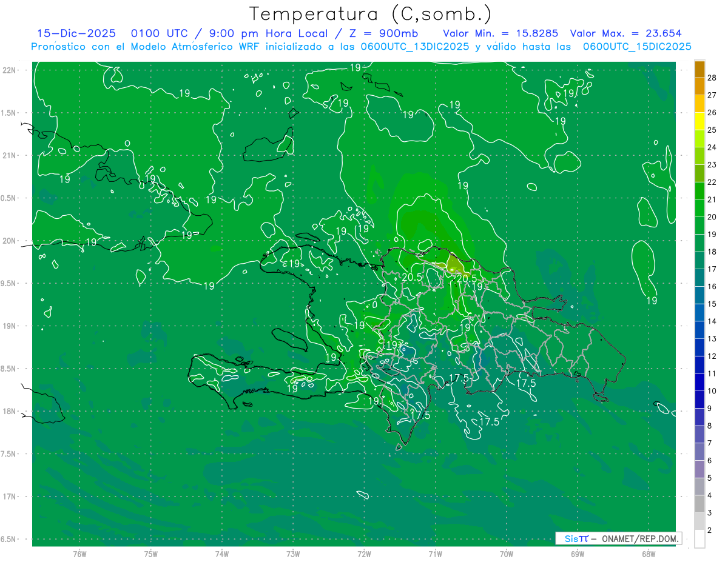Click the "0100 UTC" time text
The height and width of the screenshot is (562, 728).
coord(158,34)
